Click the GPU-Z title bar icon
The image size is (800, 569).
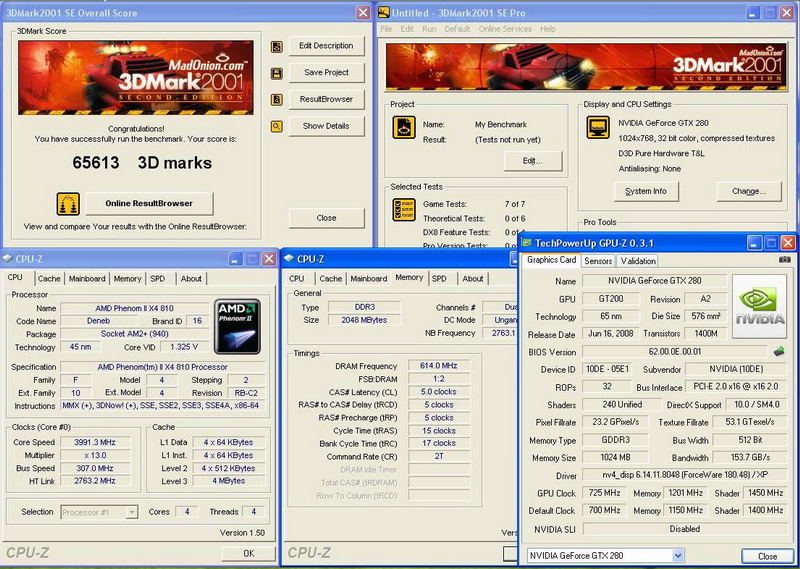point(527,243)
